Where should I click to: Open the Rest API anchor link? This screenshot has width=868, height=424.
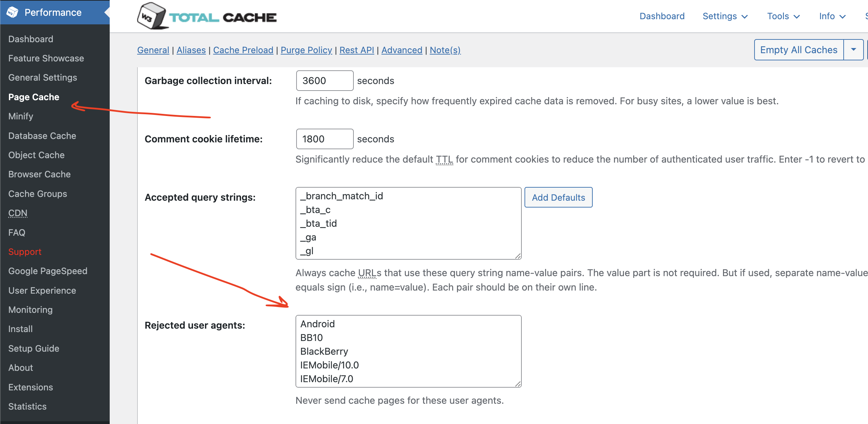pyautogui.click(x=357, y=50)
